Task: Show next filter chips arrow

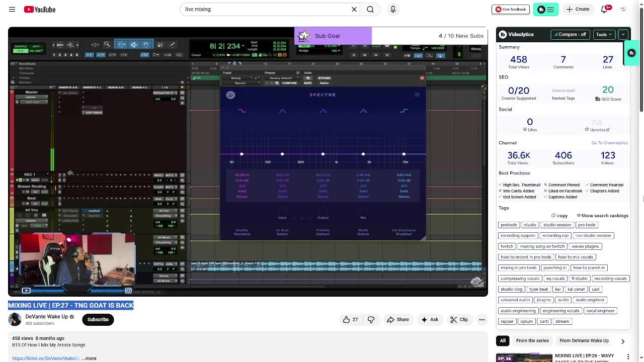Action: click(x=623, y=341)
